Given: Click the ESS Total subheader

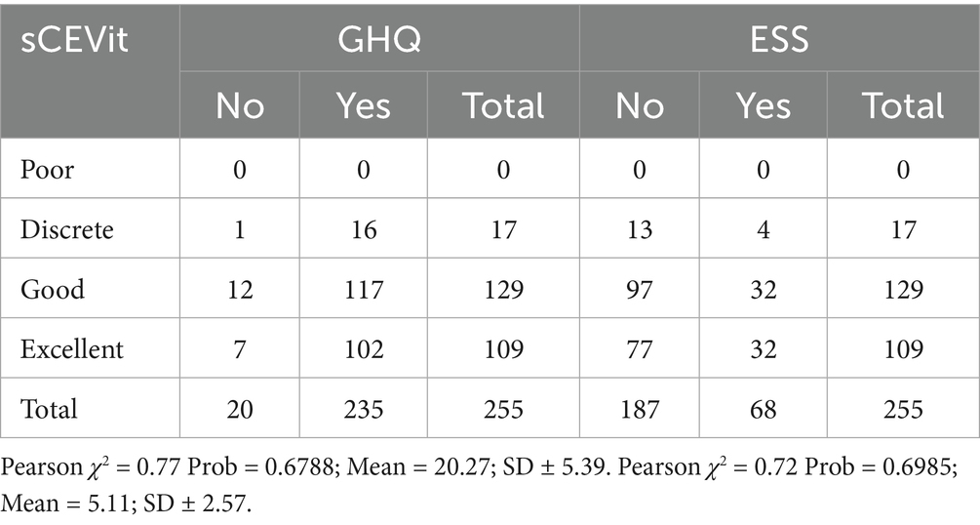Looking at the screenshot, I should coord(903,105).
